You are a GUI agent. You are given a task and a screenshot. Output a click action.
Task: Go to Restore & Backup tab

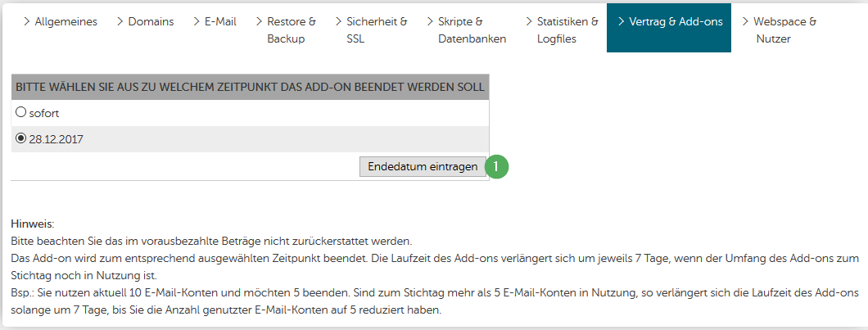pyautogui.click(x=287, y=30)
